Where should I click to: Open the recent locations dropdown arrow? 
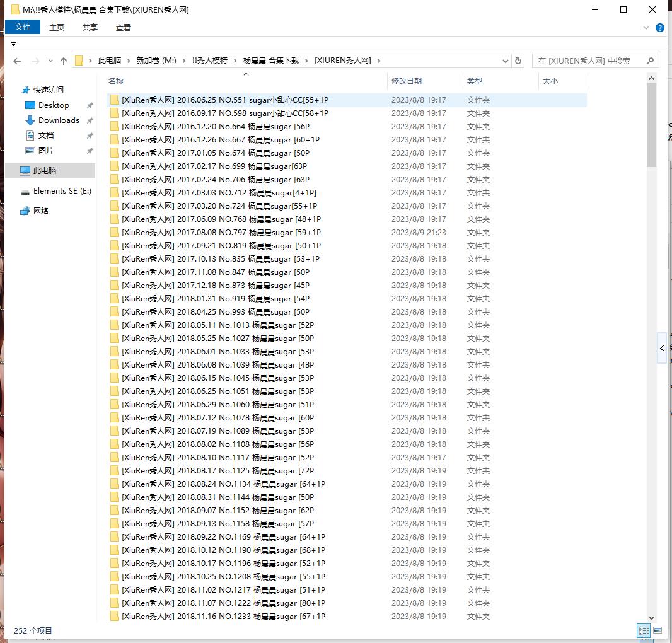(50, 61)
